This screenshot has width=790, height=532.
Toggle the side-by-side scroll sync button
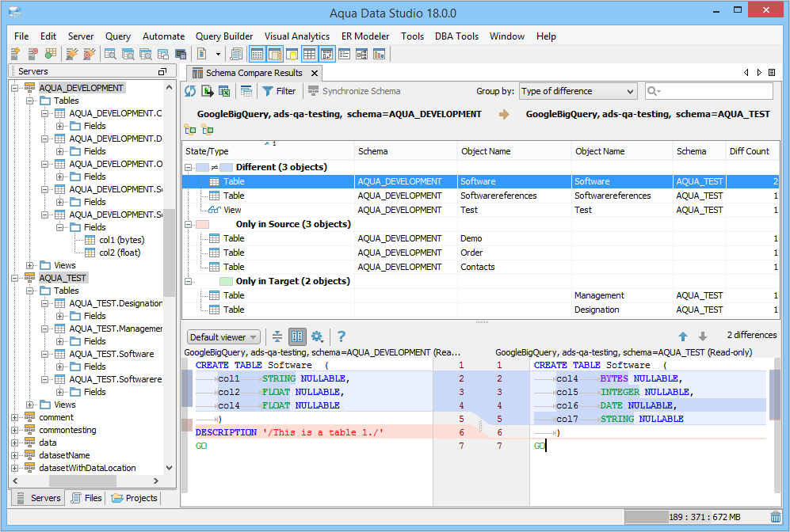[297, 336]
